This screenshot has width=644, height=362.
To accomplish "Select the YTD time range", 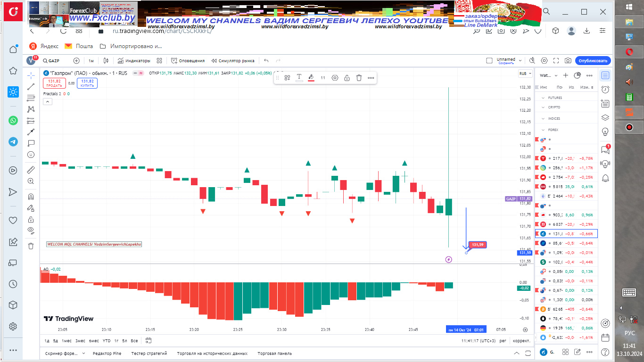I will [x=107, y=340].
